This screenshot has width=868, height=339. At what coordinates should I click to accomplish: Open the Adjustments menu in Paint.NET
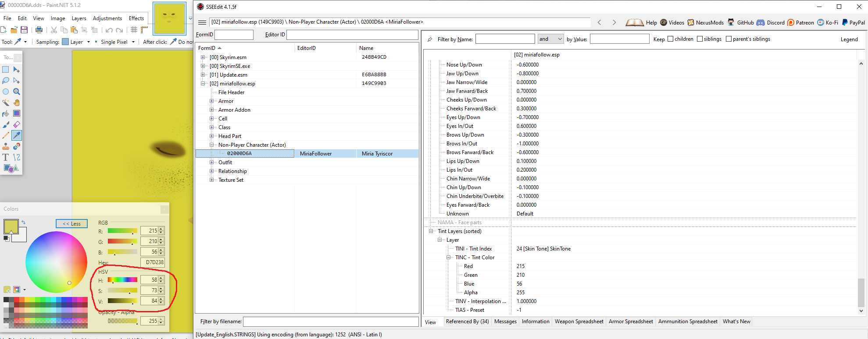coord(107,18)
